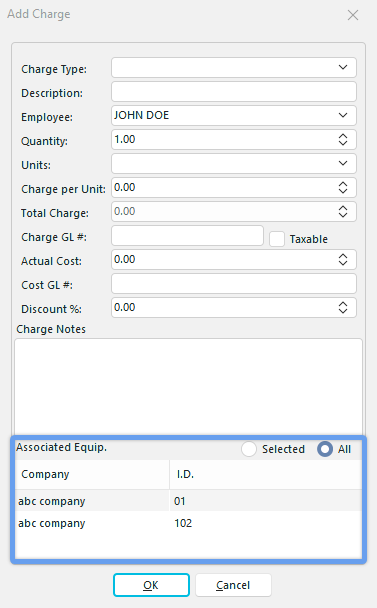377x608 pixels.
Task: Click the Description input field
Action: (x=233, y=92)
